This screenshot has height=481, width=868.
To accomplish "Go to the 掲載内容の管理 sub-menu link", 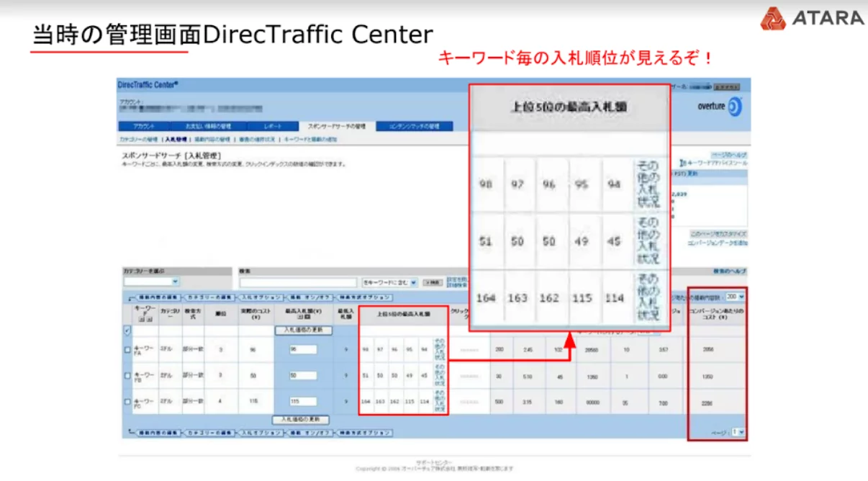I will coord(213,139).
